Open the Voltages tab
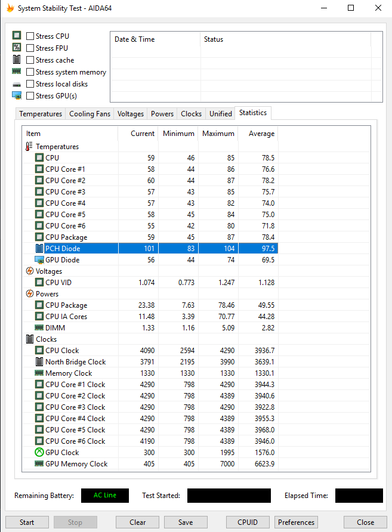392x532 pixels. (x=130, y=114)
